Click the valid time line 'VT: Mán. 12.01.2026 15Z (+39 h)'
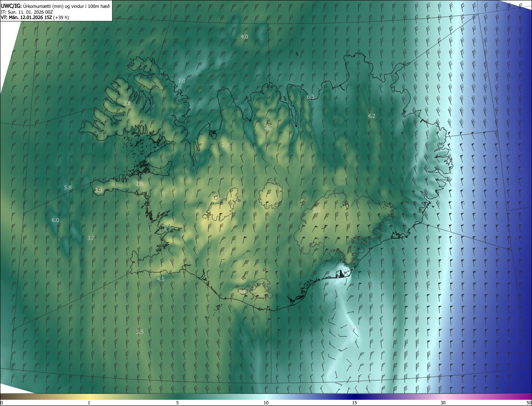Viewport: 532px width, 406px height. point(35,17)
